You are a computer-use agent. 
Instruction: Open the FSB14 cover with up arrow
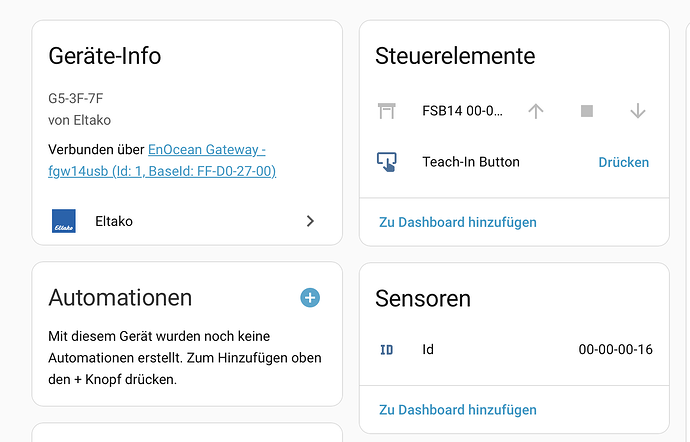pyautogui.click(x=535, y=111)
